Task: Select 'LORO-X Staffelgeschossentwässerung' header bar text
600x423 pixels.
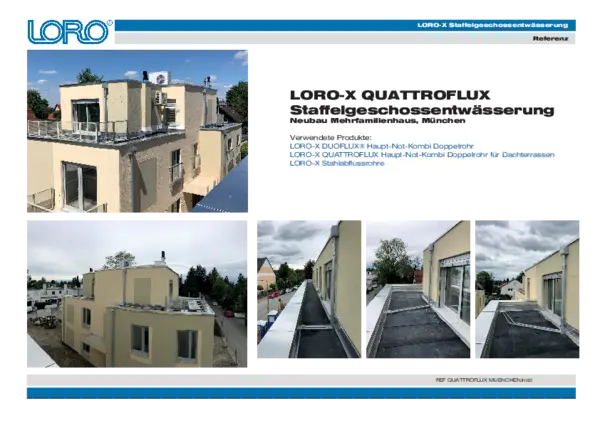Action: (x=492, y=25)
